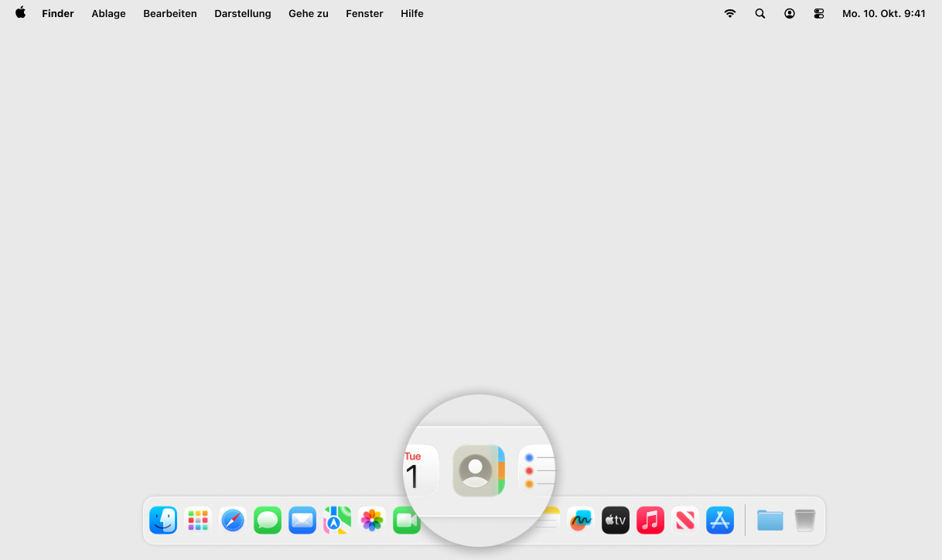Open Finder from the Dock
Viewport: 942px width, 560px height.
point(163,521)
